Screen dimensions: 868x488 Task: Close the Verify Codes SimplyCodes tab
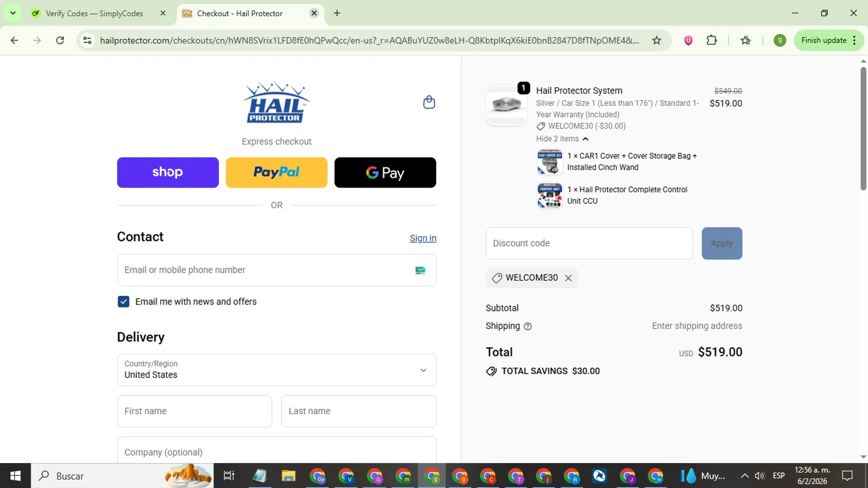(163, 13)
